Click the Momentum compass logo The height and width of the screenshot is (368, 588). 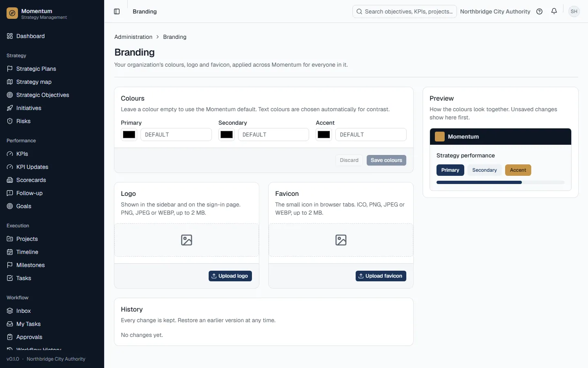[12, 13]
